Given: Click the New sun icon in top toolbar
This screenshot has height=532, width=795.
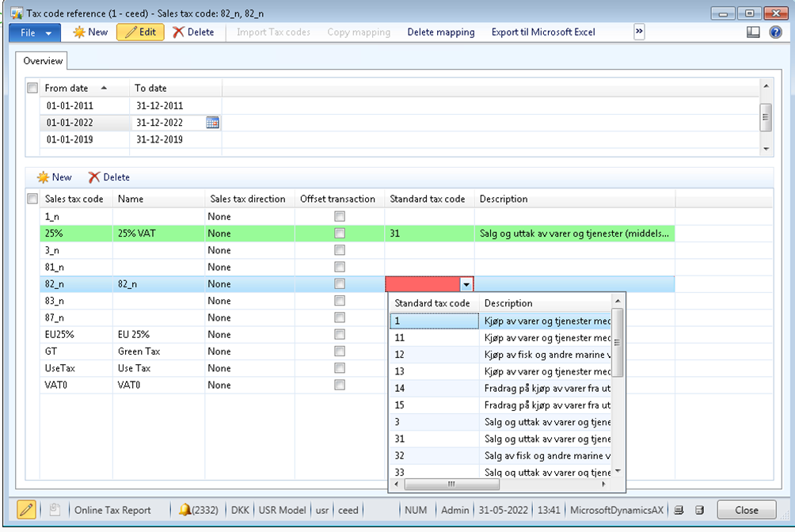Looking at the screenshot, I should click(79, 32).
